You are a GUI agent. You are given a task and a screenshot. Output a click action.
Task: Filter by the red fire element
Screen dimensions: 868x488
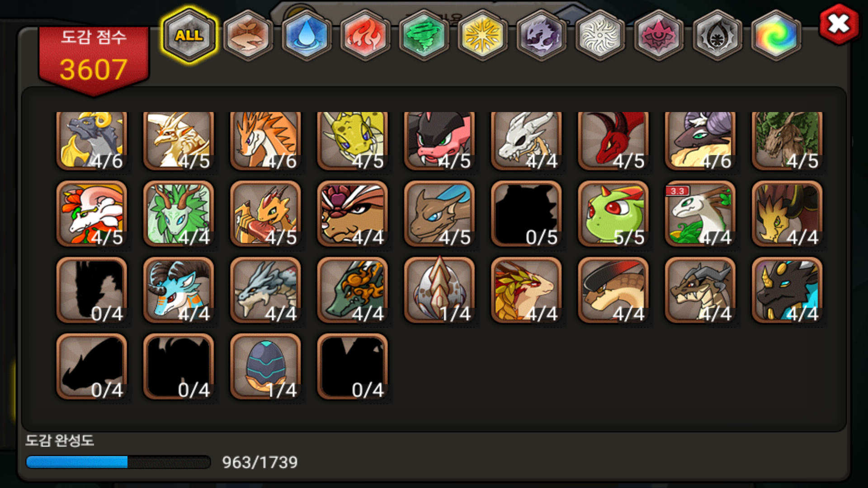[x=365, y=35]
